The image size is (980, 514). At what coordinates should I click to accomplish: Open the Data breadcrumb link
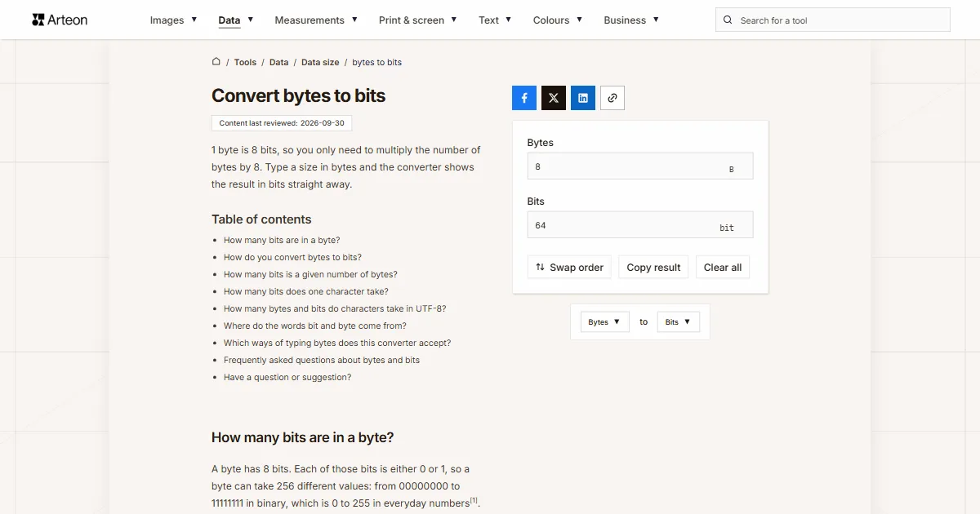pyautogui.click(x=279, y=62)
